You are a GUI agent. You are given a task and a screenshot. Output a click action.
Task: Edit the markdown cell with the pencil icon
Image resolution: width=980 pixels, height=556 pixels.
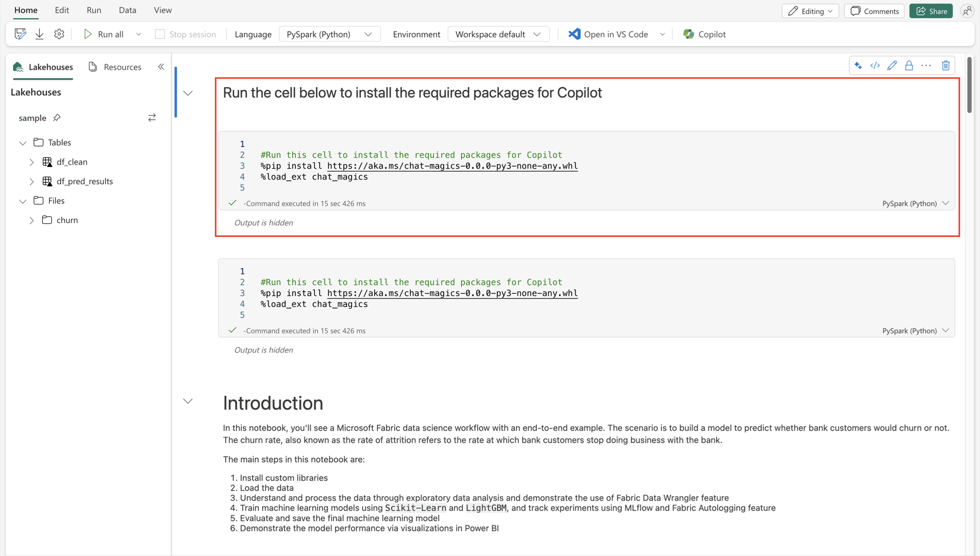pos(892,65)
